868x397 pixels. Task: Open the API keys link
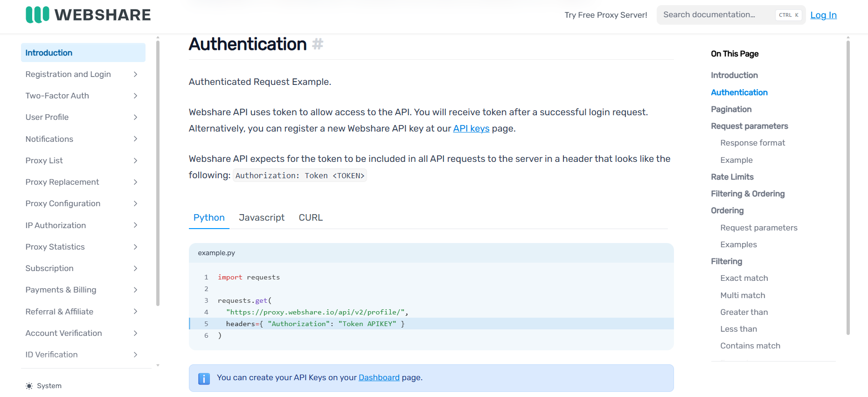click(x=471, y=128)
